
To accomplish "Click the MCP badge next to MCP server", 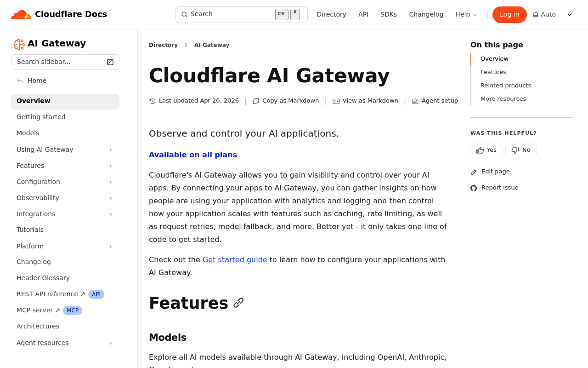I will 73,310.
